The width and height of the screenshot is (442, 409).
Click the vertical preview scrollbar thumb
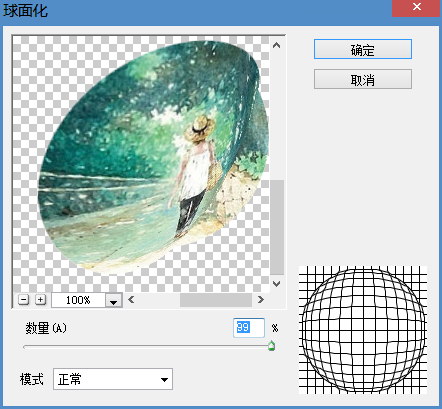[277, 227]
